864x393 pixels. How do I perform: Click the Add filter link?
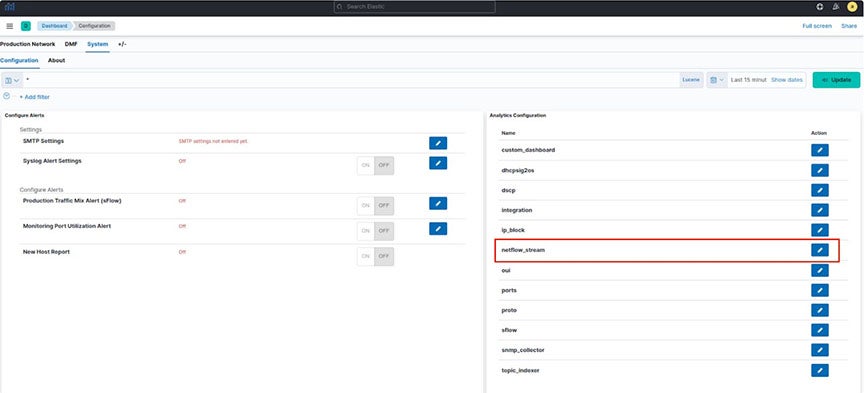34,97
